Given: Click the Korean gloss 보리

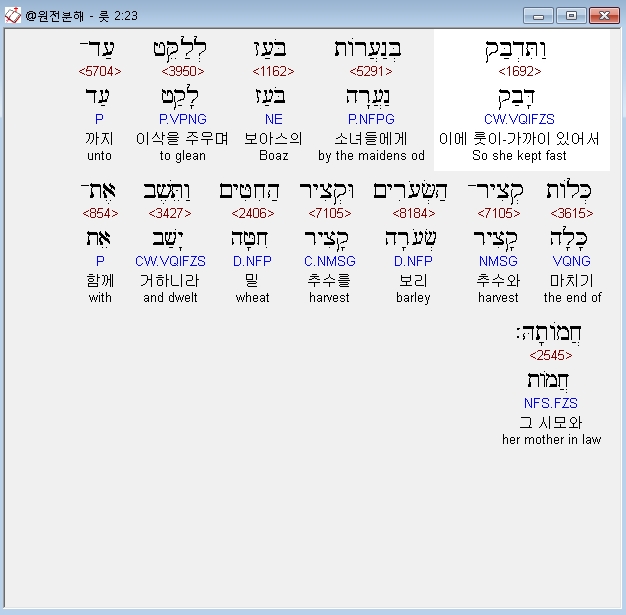Looking at the screenshot, I should tap(413, 281).
